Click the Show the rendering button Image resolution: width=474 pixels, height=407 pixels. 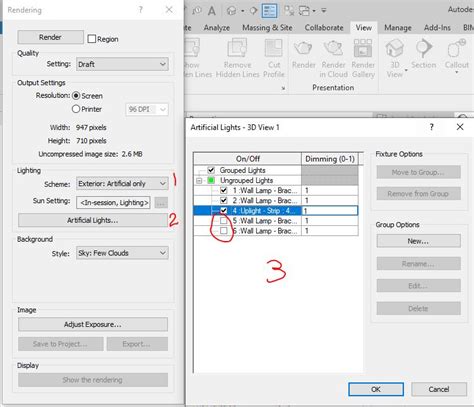(x=93, y=380)
